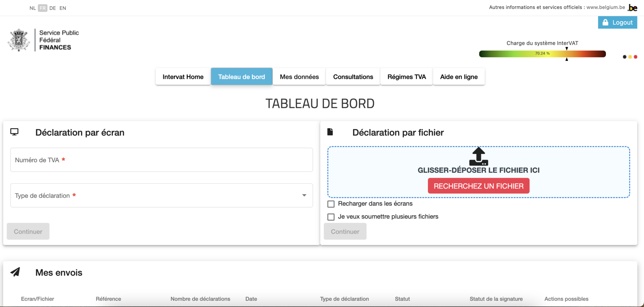Click the upload arrow icon in drop zone

478,156
